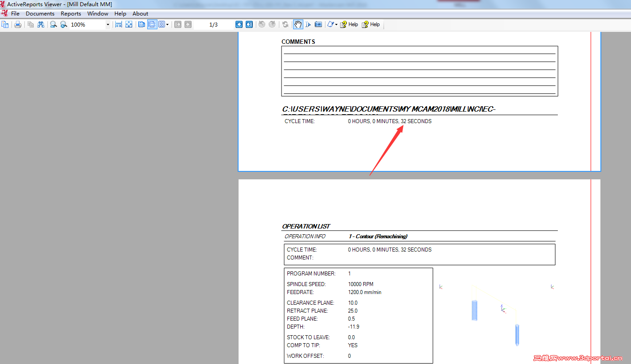This screenshot has width=631, height=364.
Task: Switch to single page view icon
Action: [x=141, y=24]
